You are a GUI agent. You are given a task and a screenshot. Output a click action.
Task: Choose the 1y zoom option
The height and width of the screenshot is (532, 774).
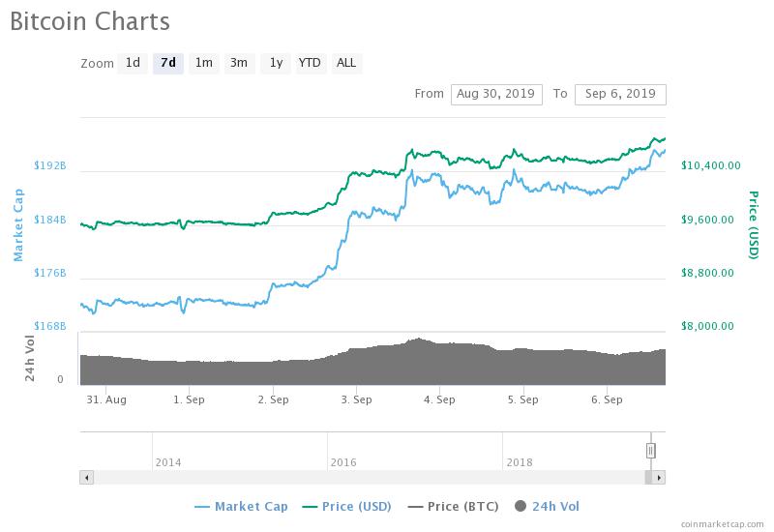(x=276, y=63)
